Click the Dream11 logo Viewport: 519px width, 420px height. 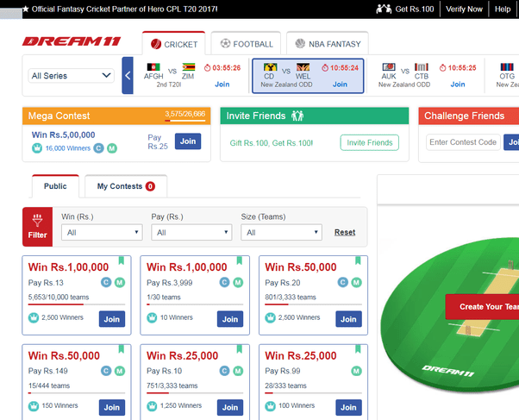coord(72,41)
